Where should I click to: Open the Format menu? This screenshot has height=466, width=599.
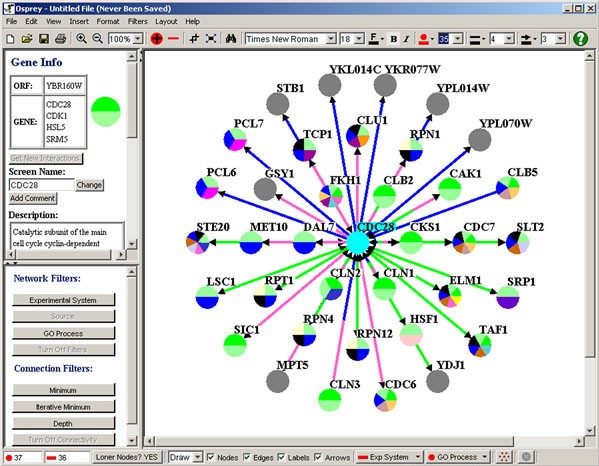click(108, 21)
